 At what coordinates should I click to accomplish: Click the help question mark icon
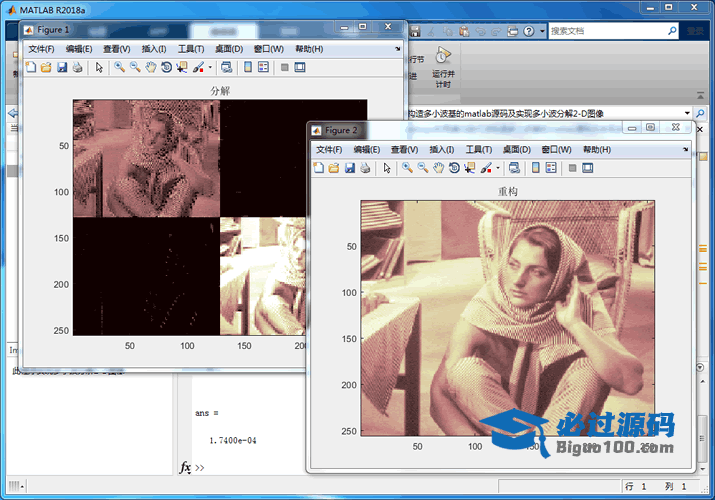point(528,31)
